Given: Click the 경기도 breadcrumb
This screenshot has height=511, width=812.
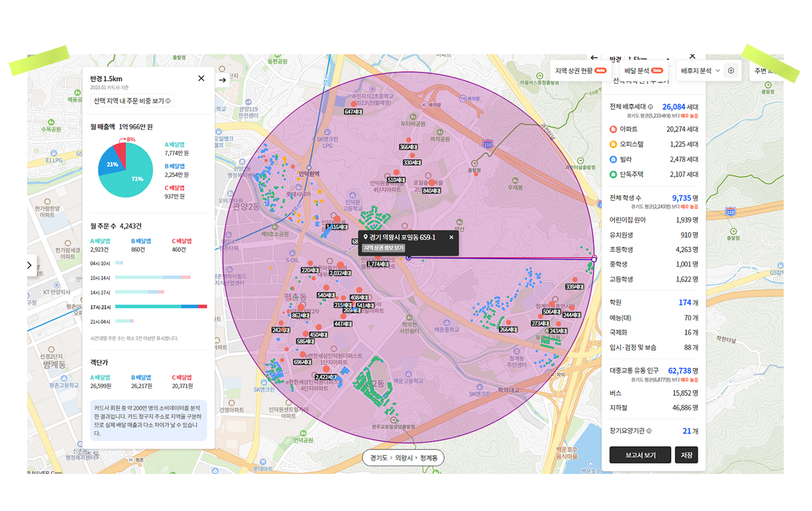Looking at the screenshot, I should 379,458.
